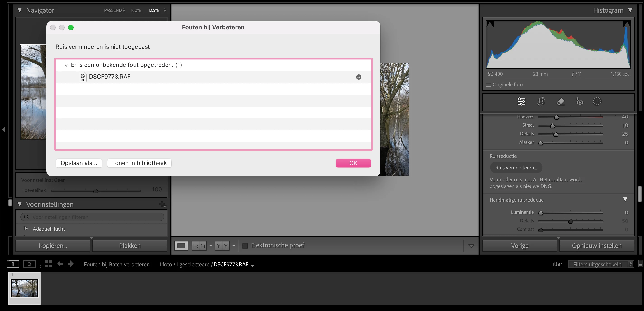Image resolution: width=644 pixels, height=311 pixels.
Task: Select the Crop overlay tool icon
Action: point(541,102)
